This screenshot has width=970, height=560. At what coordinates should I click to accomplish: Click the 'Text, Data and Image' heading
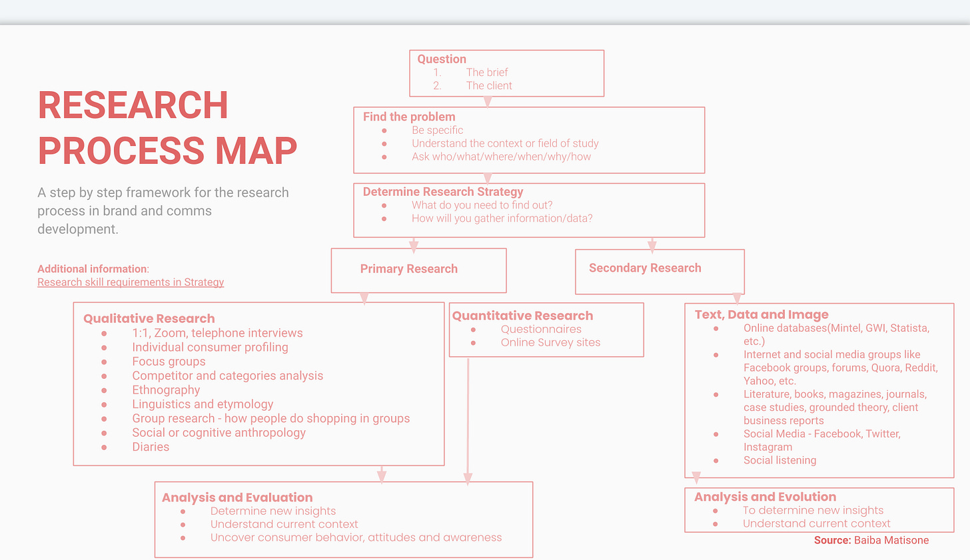point(761,314)
